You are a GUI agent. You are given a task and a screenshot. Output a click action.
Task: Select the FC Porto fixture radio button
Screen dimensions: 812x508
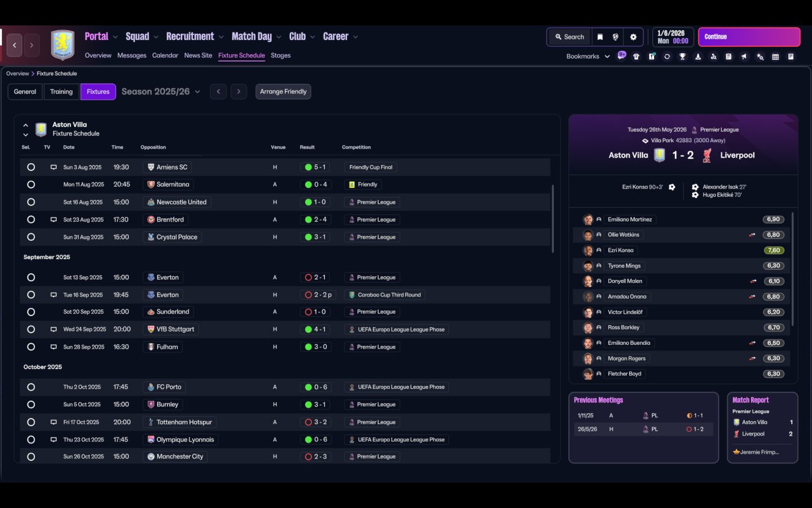click(31, 387)
